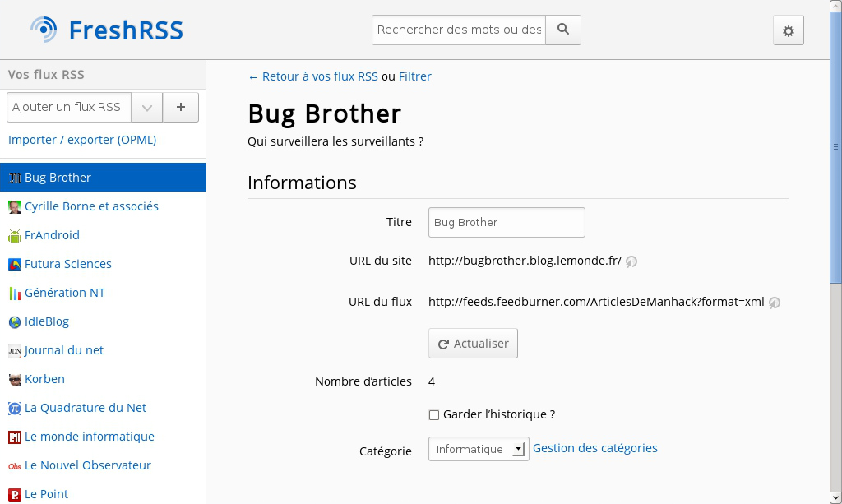Click the scrollbar down arrow
The height and width of the screenshot is (504, 842).
[x=835, y=497]
